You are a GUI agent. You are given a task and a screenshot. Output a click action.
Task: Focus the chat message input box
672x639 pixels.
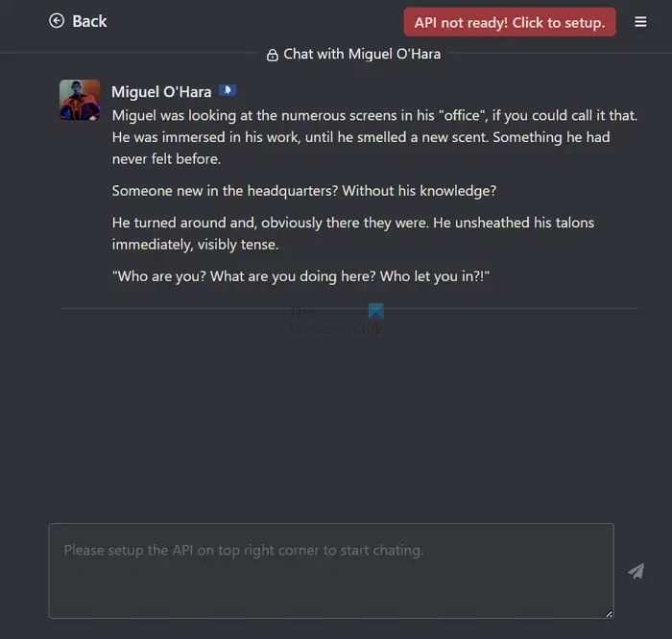tap(331, 571)
